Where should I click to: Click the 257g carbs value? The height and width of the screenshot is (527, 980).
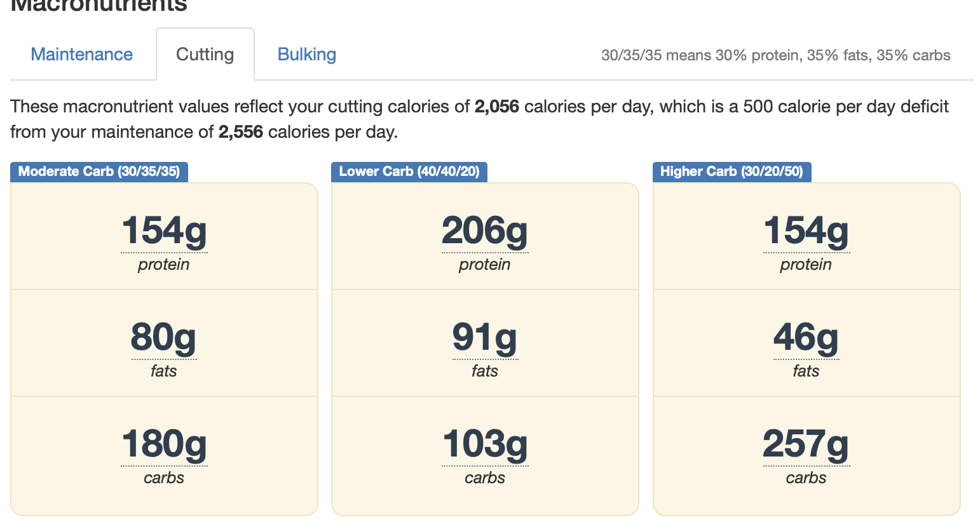[806, 444]
